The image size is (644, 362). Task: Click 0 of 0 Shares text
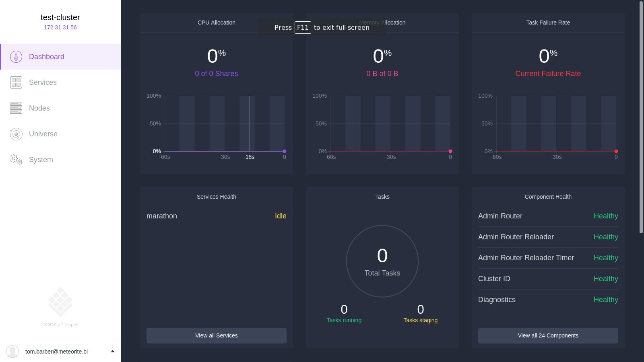click(x=217, y=74)
